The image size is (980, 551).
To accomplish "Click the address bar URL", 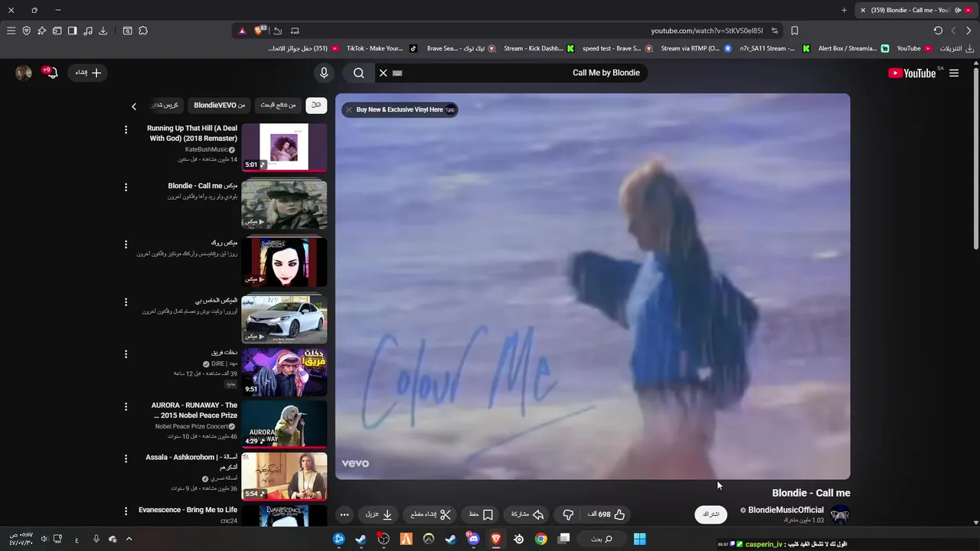I will pos(707,31).
